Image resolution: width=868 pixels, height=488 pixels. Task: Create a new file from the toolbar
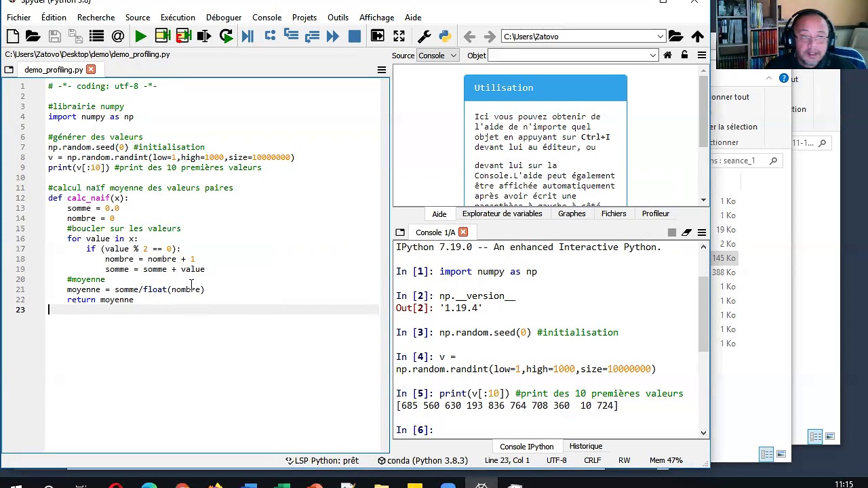click(x=12, y=37)
